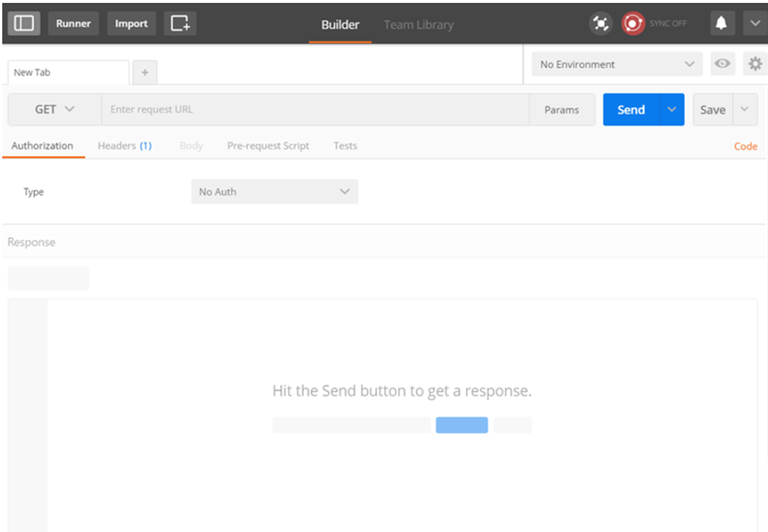Select the Authorization tab
Viewport: 768px width, 532px height.
(x=43, y=146)
